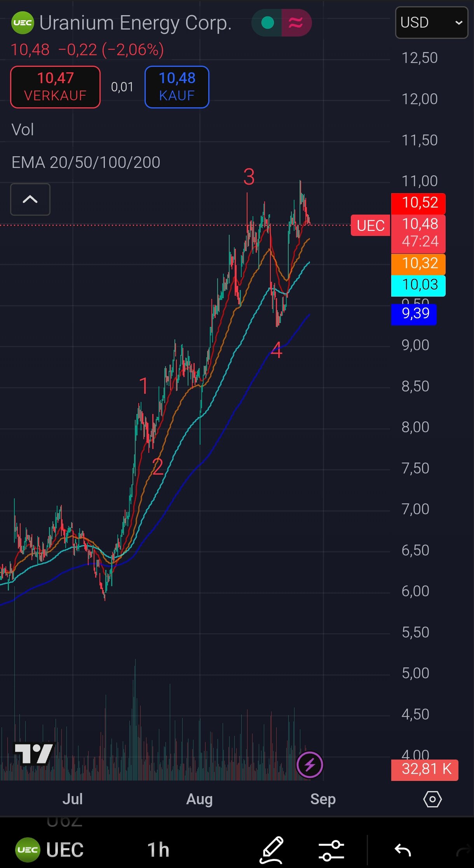
Task: Collapse the indicator legend with chevron
Action: pos(30,199)
